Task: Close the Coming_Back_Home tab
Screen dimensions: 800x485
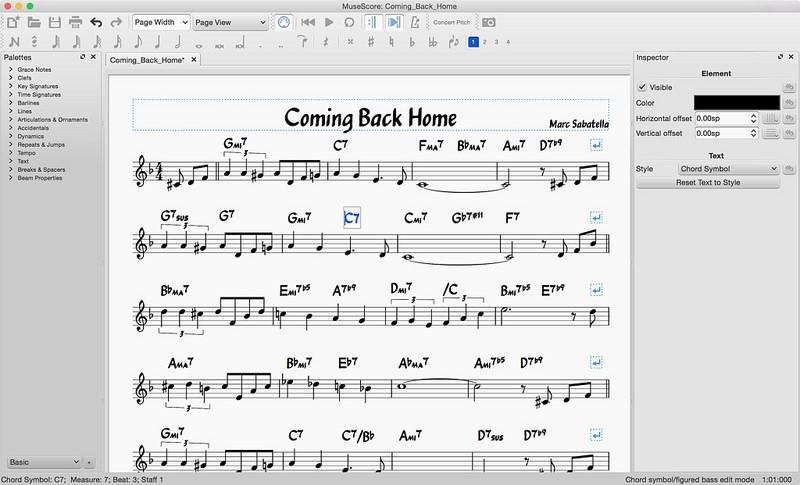Action: point(194,60)
